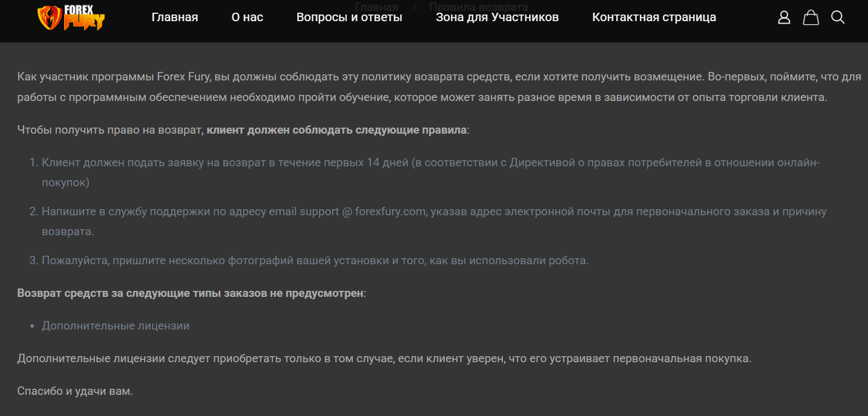Click bold text "клиент должен соблюдать следующие правила"
868x416 pixels.
tap(337, 130)
